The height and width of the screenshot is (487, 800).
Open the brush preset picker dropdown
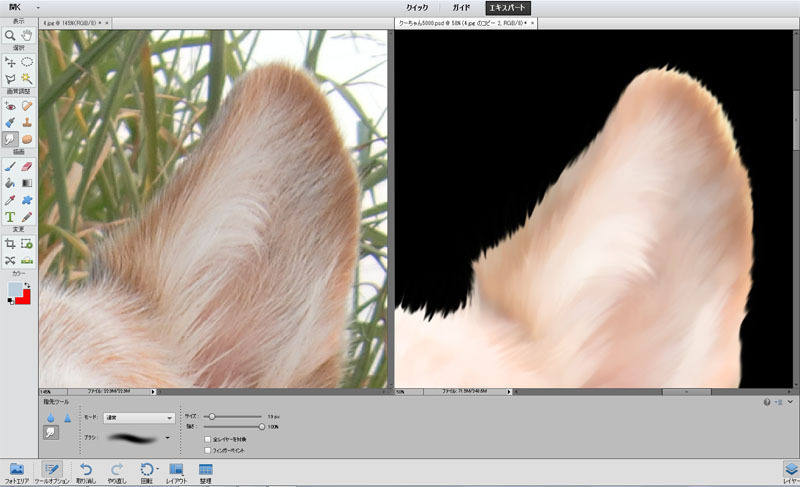coord(167,438)
